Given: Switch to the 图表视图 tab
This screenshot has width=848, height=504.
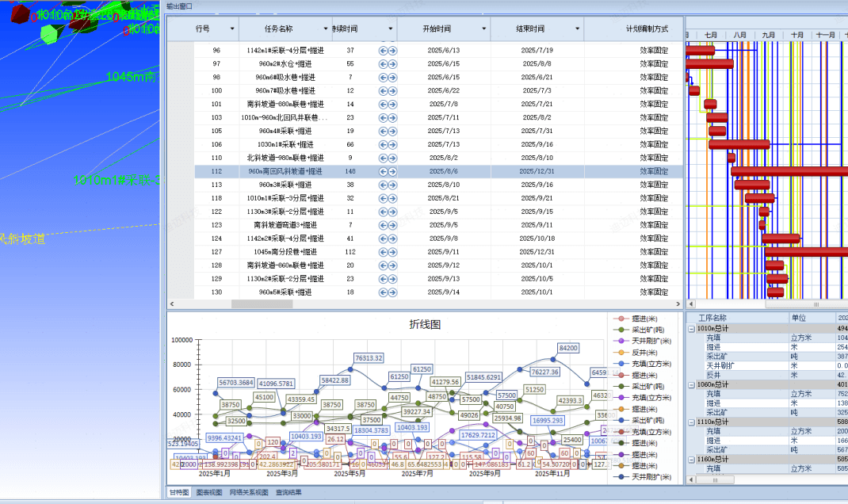Looking at the screenshot, I should [x=209, y=493].
